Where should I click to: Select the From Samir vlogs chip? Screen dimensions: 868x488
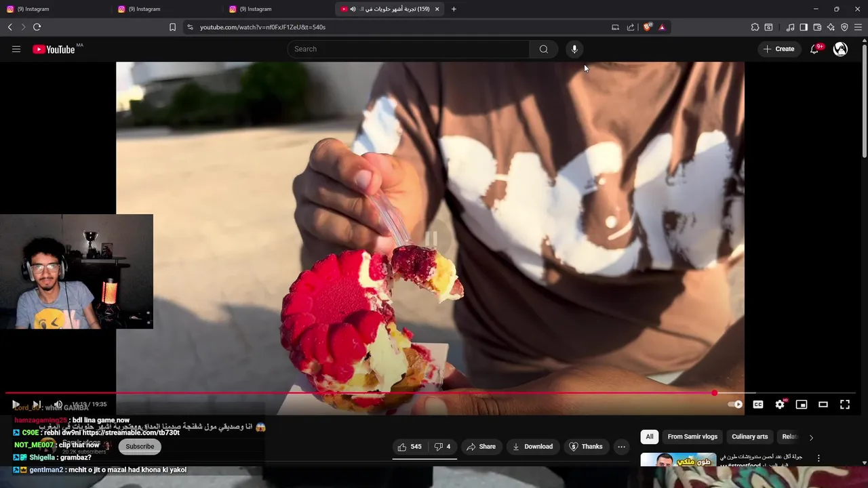coord(692,436)
